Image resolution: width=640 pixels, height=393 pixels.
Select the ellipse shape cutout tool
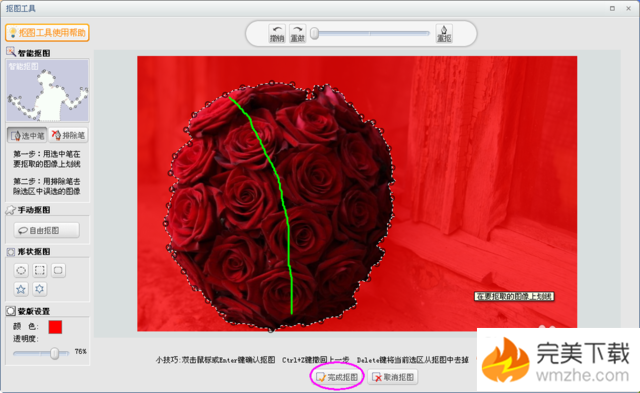click(21, 270)
